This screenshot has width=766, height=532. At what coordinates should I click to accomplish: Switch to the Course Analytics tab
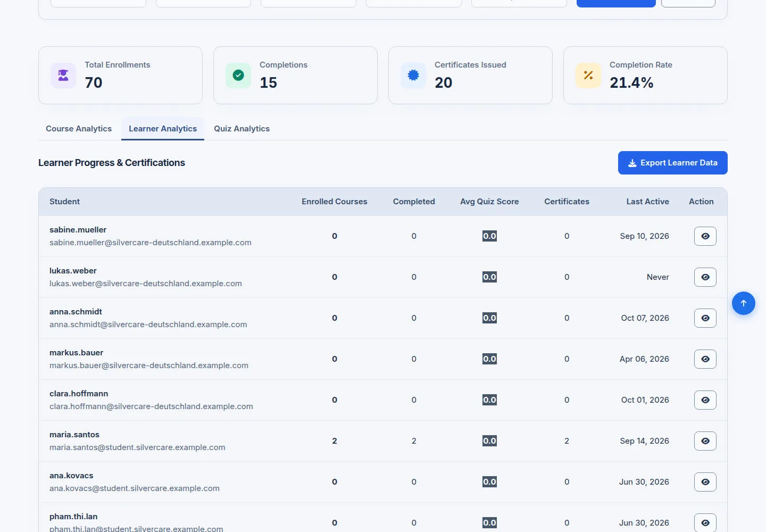click(x=79, y=129)
